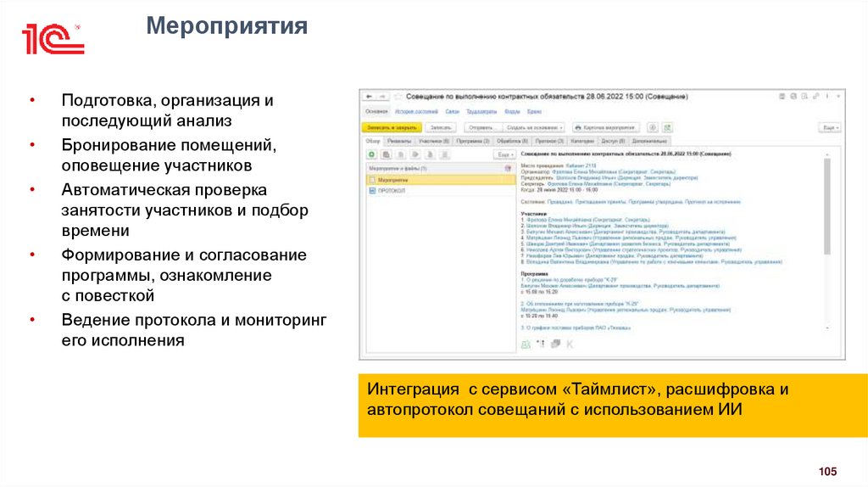The image size is (868, 487).
Task: Go back with the left arrow button
Action: (x=370, y=97)
